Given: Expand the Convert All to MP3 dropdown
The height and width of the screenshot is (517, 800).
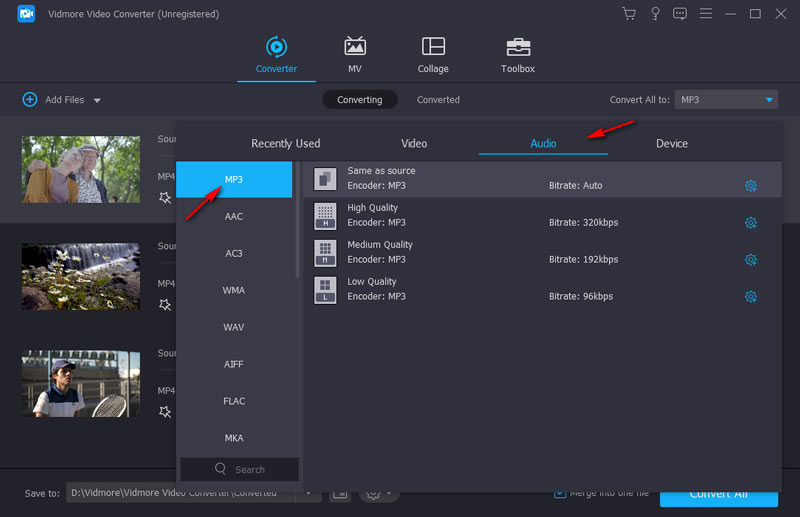Looking at the screenshot, I should 769,100.
